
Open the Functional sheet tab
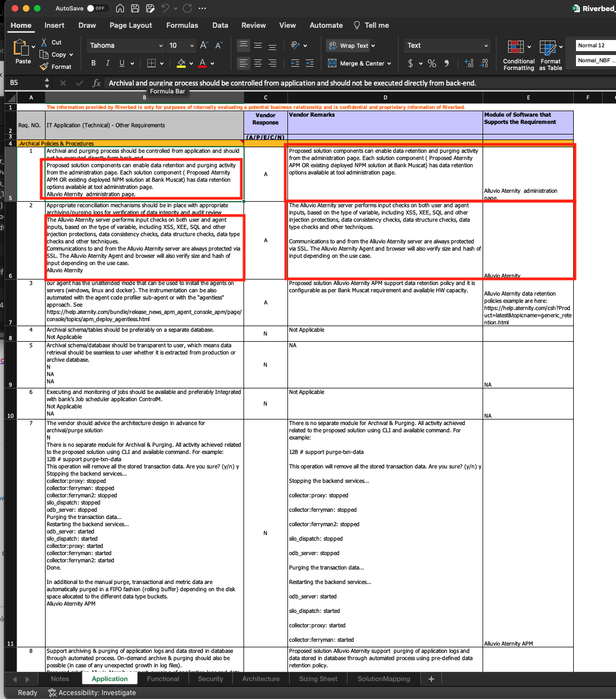click(163, 678)
